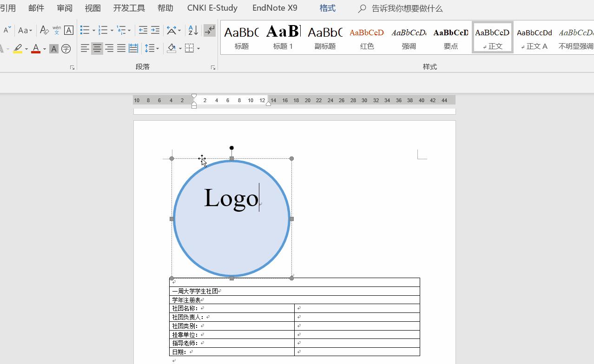Apply the 标题 1 style
The image size is (594, 364).
click(282, 36)
